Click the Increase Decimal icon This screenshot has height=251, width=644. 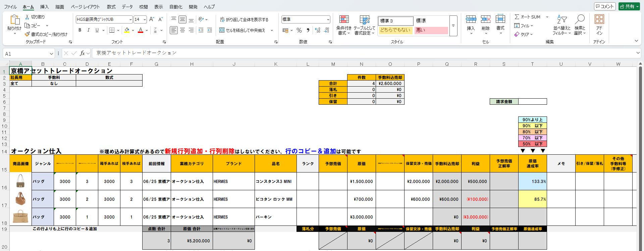pos(318,30)
